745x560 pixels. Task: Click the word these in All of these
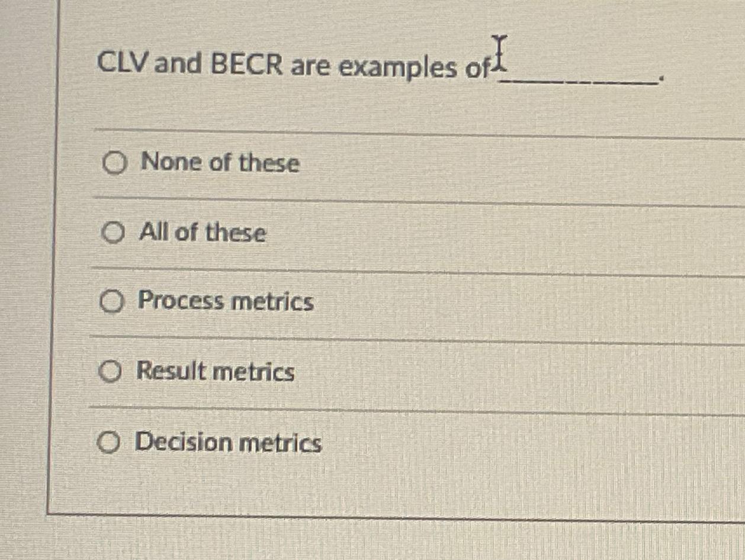click(x=236, y=233)
